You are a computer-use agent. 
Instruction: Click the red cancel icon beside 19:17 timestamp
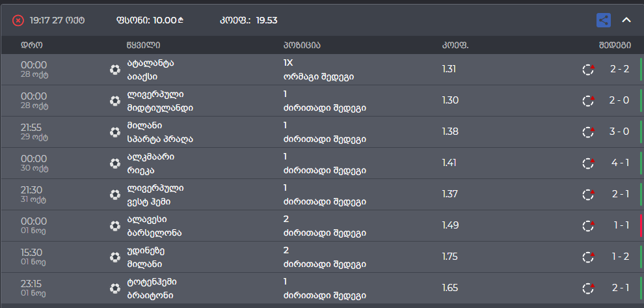pos(18,20)
